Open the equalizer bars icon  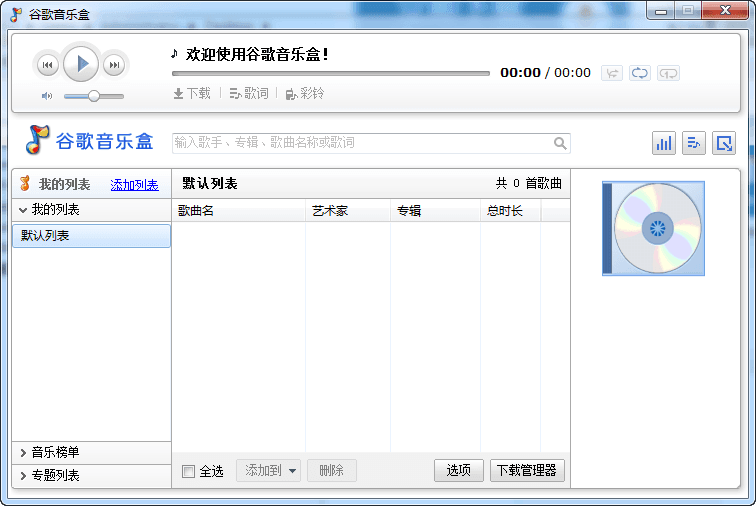point(664,143)
